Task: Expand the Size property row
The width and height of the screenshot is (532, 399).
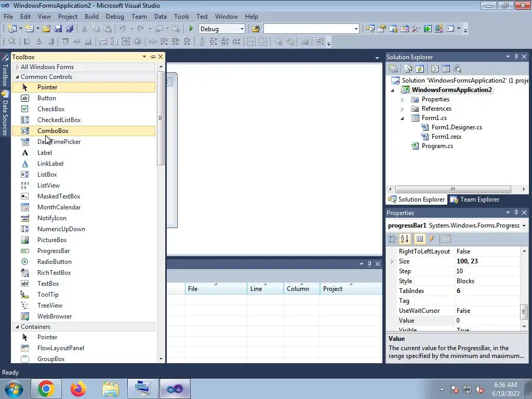Action: pyautogui.click(x=392, y=261)
